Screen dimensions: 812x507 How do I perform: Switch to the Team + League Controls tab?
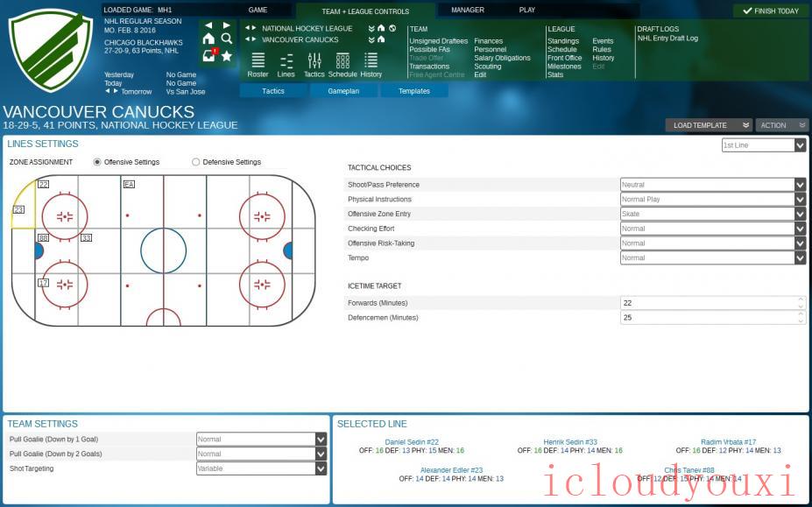pos(365,11)
